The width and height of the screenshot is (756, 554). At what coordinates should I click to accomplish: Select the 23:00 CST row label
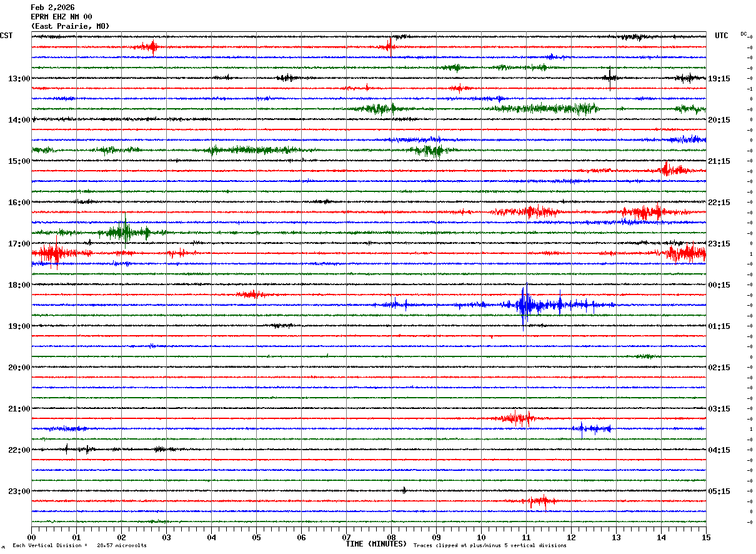point(19,491)
